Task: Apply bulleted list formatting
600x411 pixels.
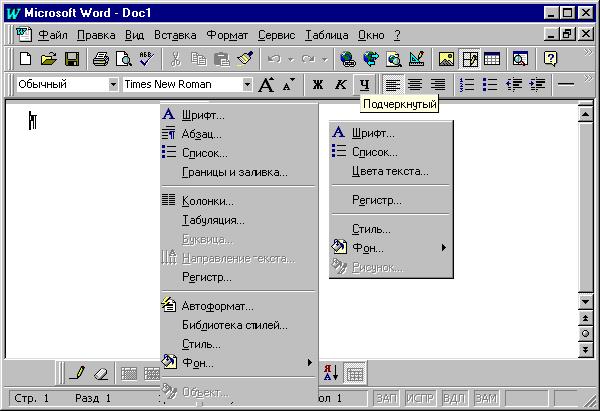Action: [x=490, y=85]
